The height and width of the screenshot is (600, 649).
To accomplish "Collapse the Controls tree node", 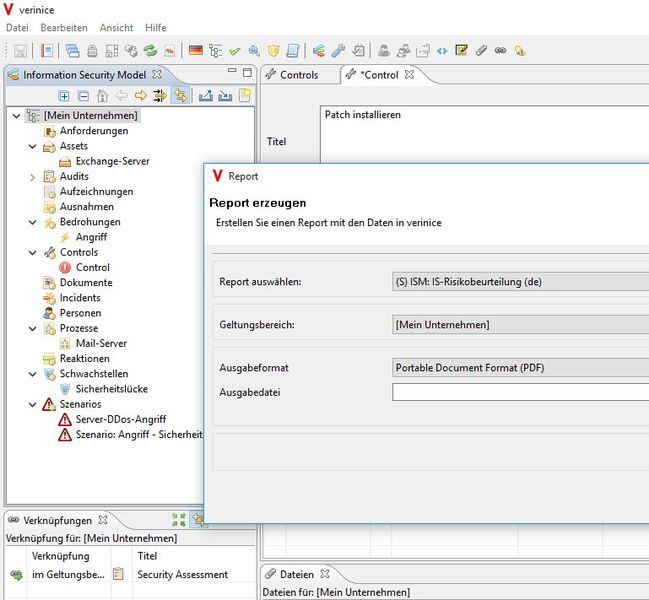I will click(x=32, y=252).
